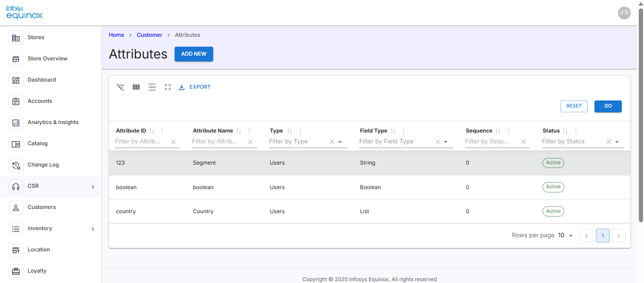Viewport: 644px width, 283px height.
Task: Click the JS user avatar
Action: tap(624, 13)
